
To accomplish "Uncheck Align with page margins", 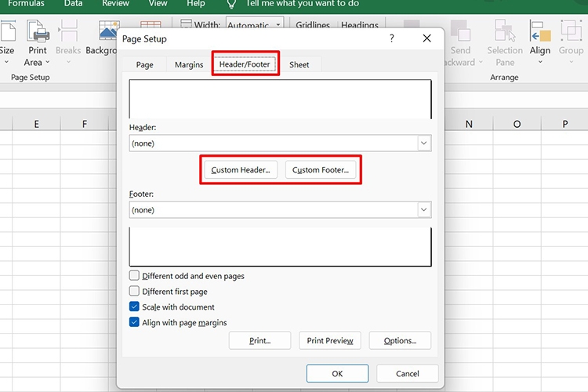I will (x=134, y=322).
